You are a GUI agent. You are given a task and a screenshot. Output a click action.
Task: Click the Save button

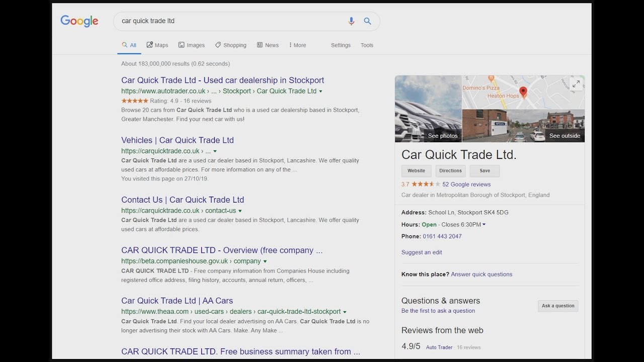coord(485,171)
